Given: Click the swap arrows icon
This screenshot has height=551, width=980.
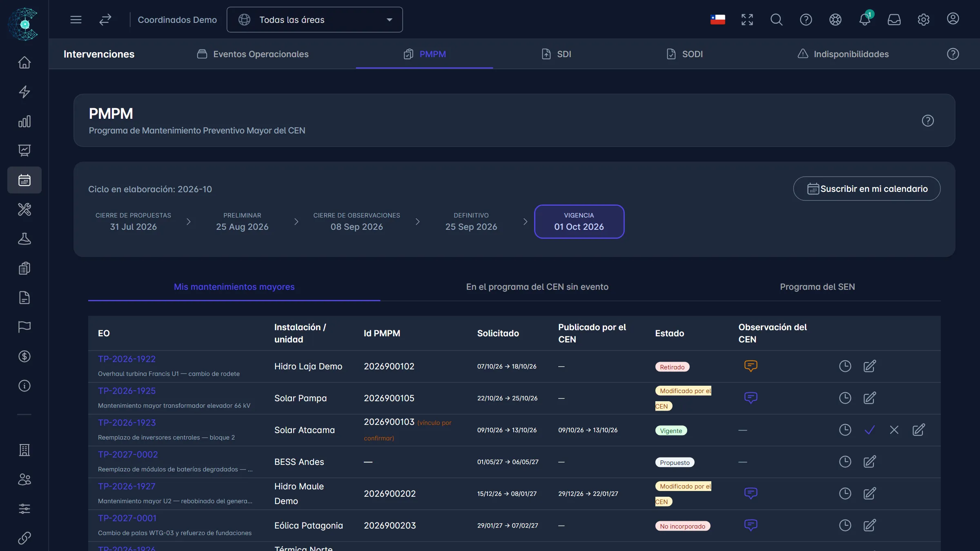Looking at the screenshot, I should (x=105, y=20).
